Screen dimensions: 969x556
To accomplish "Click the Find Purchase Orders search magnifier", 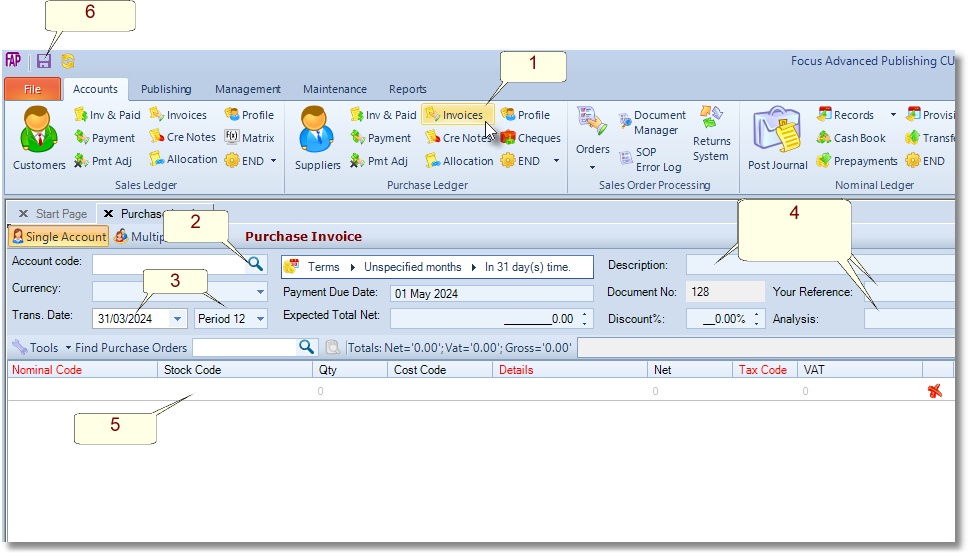I will coord(307,347).
